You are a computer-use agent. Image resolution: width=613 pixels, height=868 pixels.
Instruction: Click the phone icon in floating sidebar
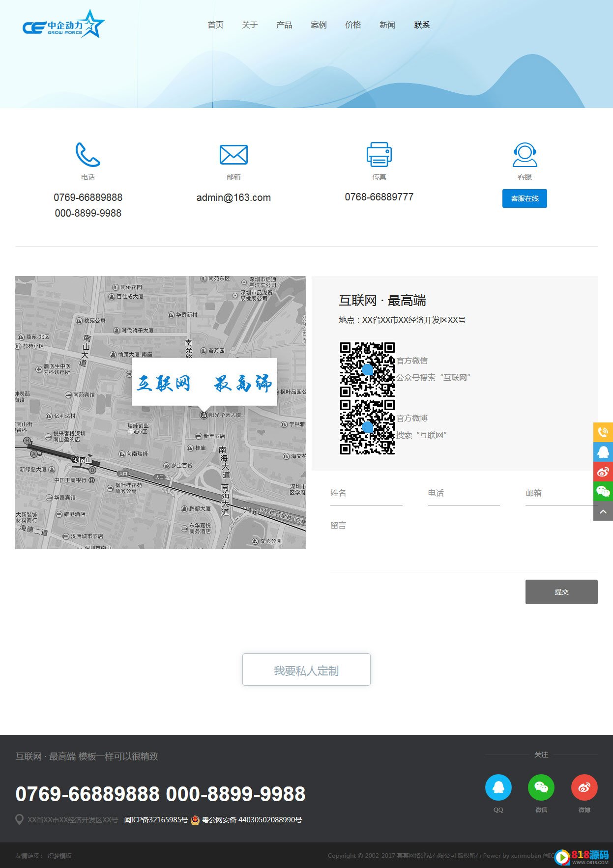pos(603,432)
